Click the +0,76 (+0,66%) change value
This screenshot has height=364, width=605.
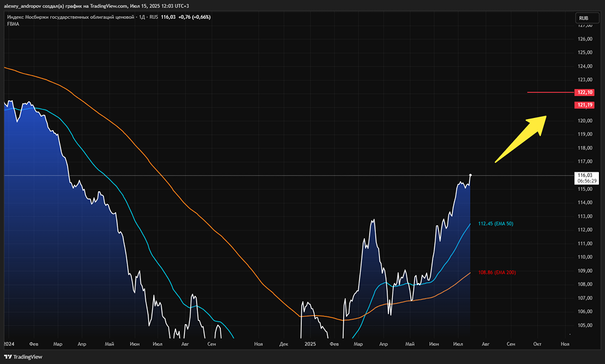[194, 17]
